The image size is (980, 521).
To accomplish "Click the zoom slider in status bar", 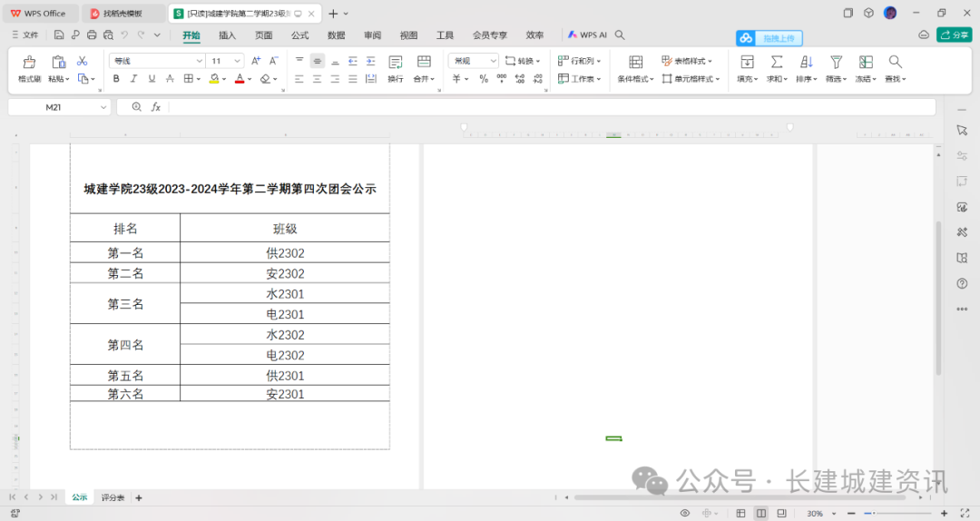I will pos(897,514).
